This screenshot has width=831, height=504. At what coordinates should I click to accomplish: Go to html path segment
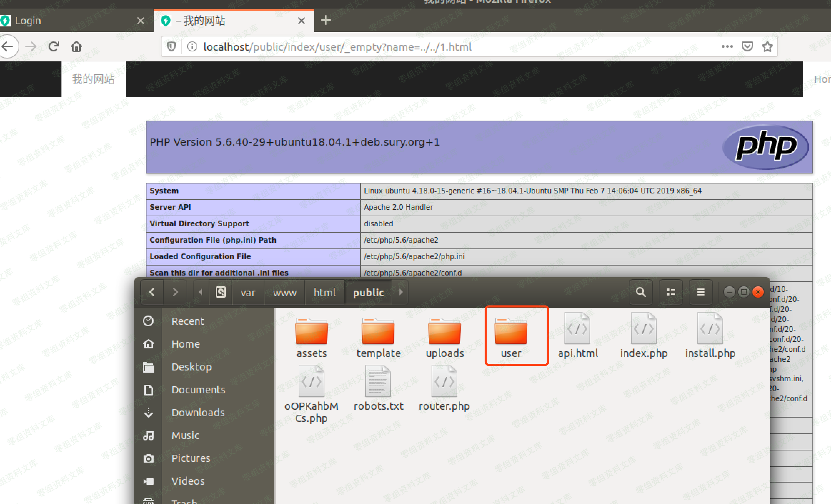(324, 293)
